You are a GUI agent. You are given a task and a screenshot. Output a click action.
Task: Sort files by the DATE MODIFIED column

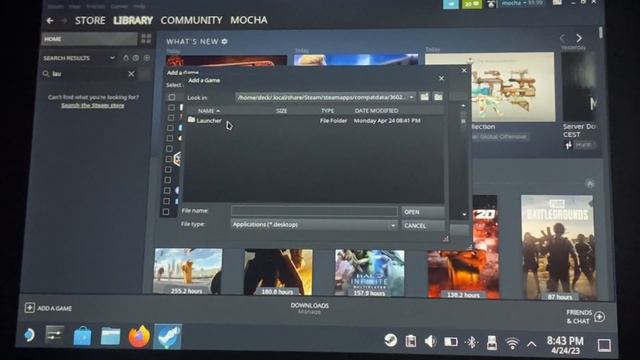[x=376, y=111]
